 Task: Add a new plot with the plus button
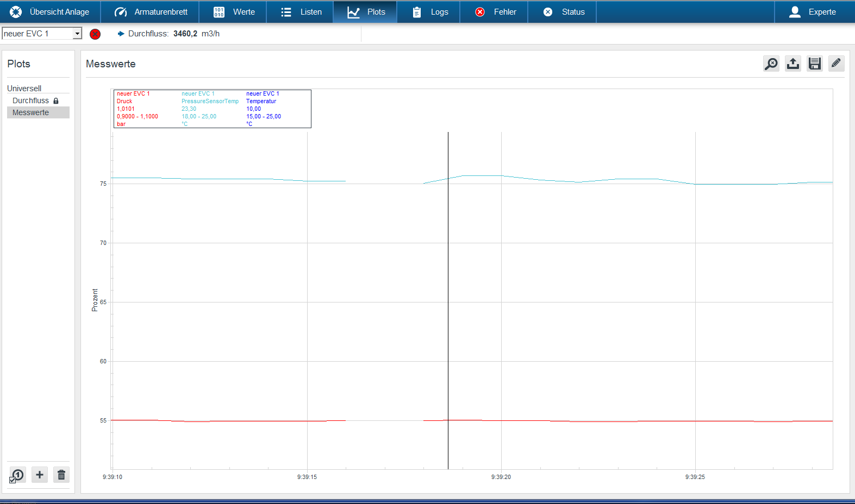[40, 475]
